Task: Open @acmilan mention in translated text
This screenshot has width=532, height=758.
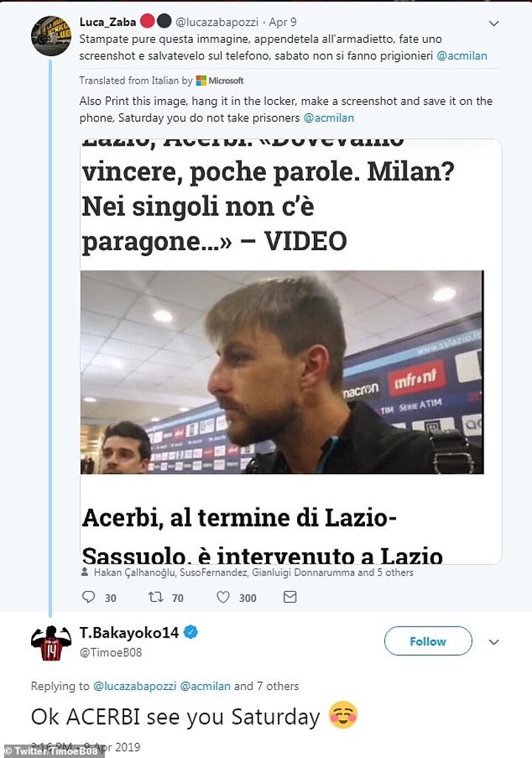Action: 329,118
